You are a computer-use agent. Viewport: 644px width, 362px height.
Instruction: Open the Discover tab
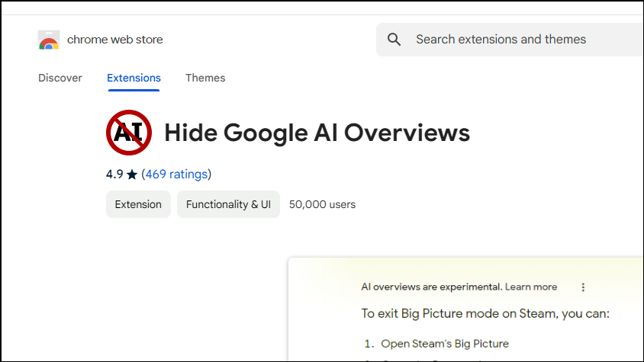coord(60,78)
